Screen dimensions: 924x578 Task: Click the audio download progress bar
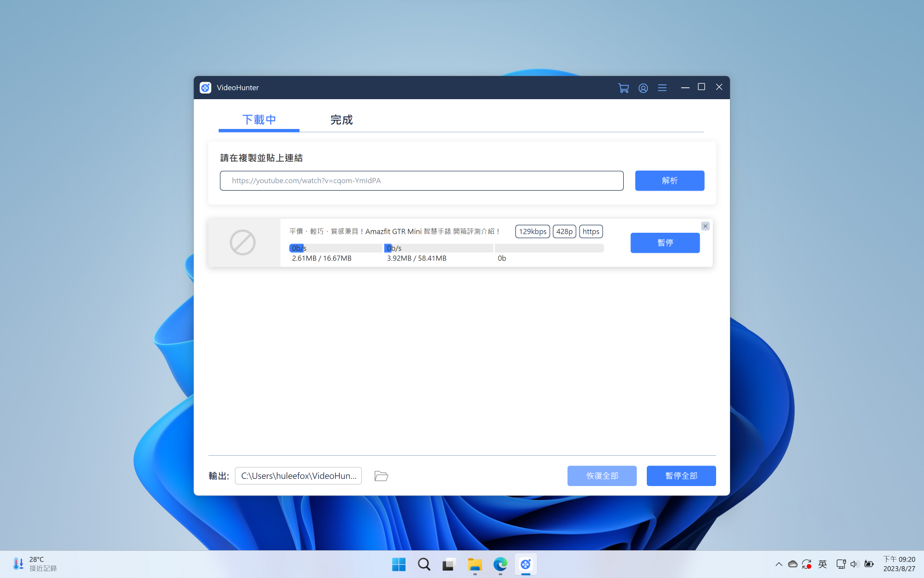pyautogui.click(x=335, y=248)
